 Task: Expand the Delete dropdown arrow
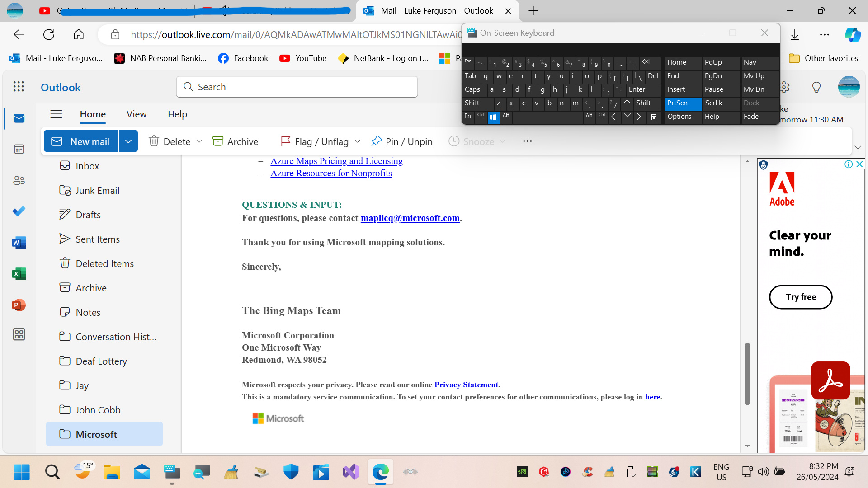pos(199,141)
